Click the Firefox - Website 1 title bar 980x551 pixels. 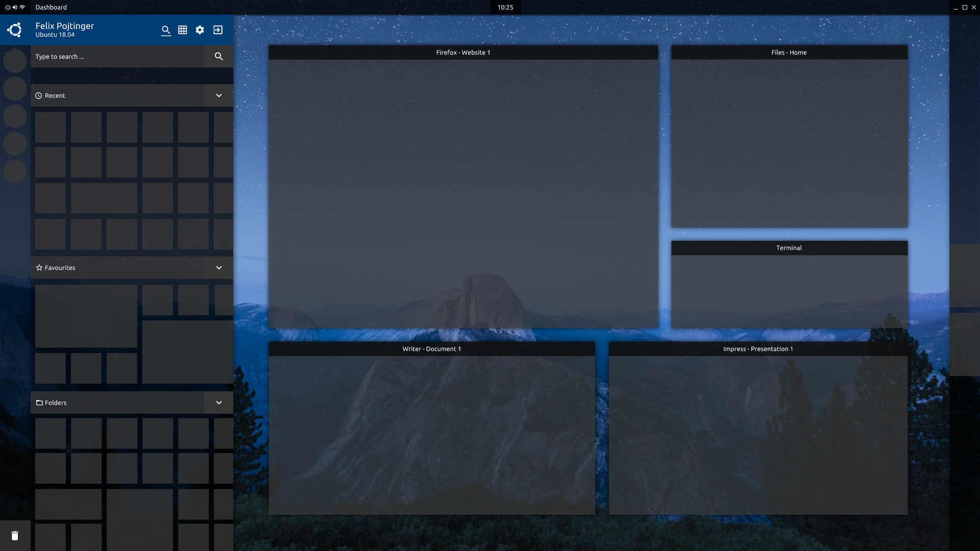click(463, 53)
